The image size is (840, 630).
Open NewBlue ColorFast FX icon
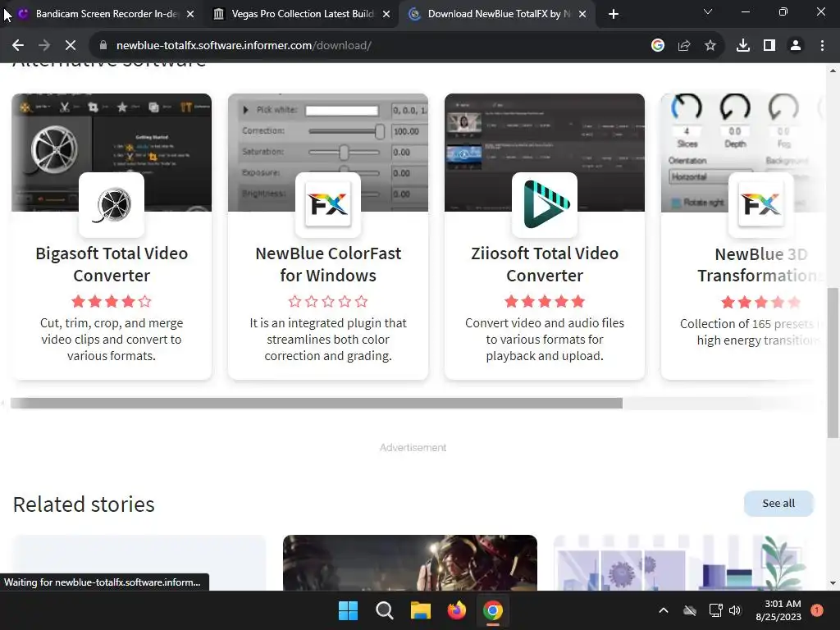point(328,204)
